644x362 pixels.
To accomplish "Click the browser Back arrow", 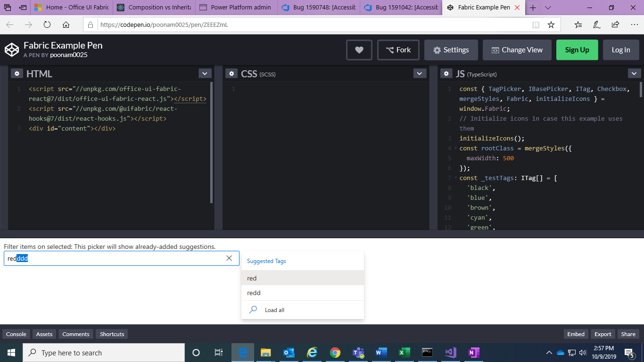I will 10,25.
